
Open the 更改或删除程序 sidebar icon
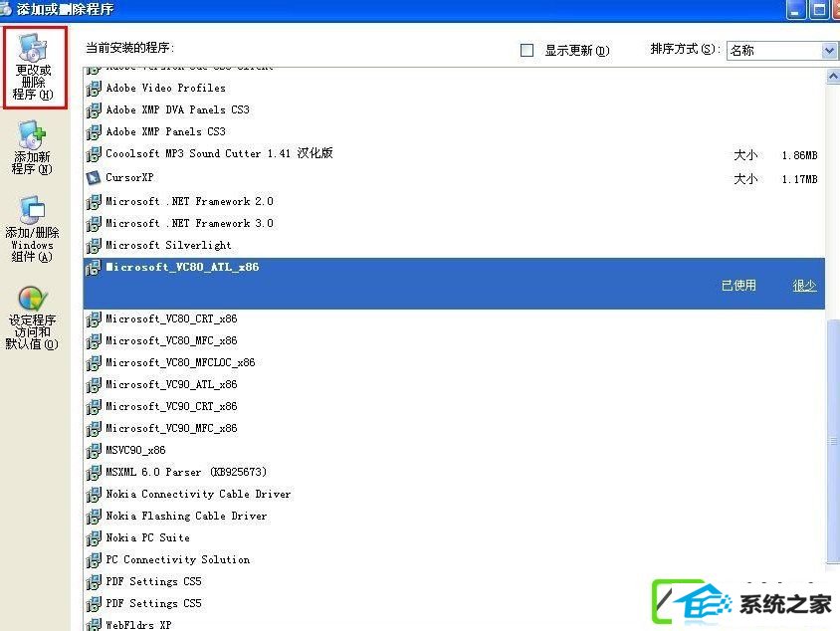pyautogui.click(x=34, y=68)
